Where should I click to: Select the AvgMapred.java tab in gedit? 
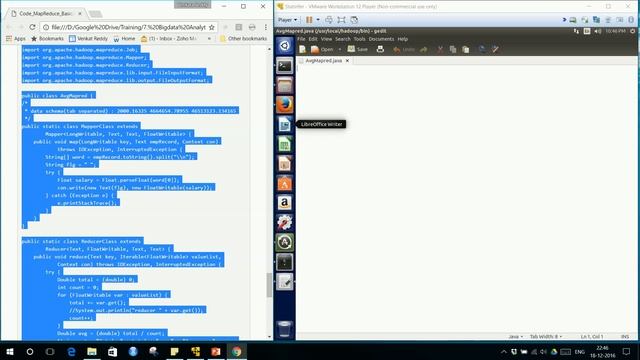point(323,60)
